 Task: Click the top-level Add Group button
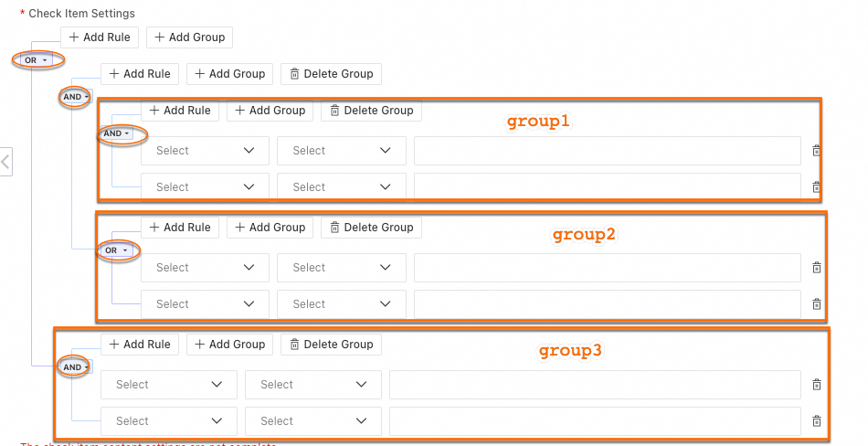[188, 37]
